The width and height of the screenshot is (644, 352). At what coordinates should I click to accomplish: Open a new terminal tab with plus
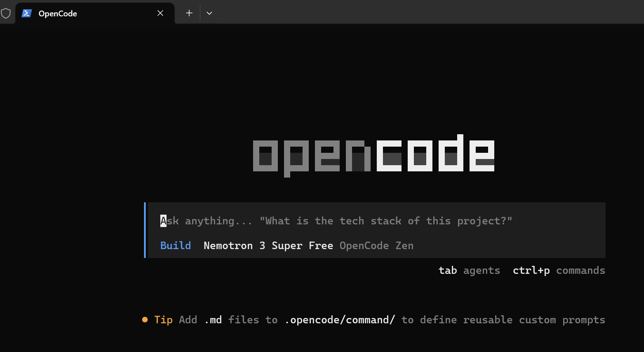pos(189,13)
